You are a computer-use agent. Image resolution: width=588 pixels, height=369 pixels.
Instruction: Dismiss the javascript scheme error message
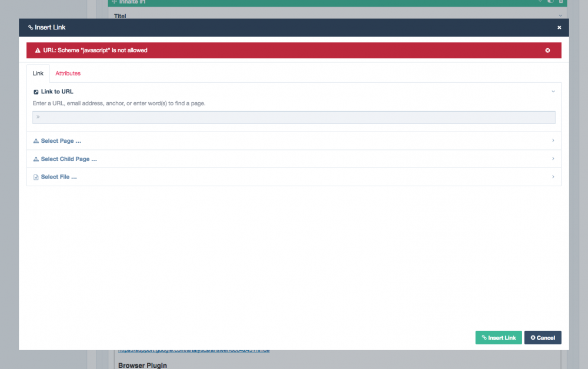[x=547, y=50]
